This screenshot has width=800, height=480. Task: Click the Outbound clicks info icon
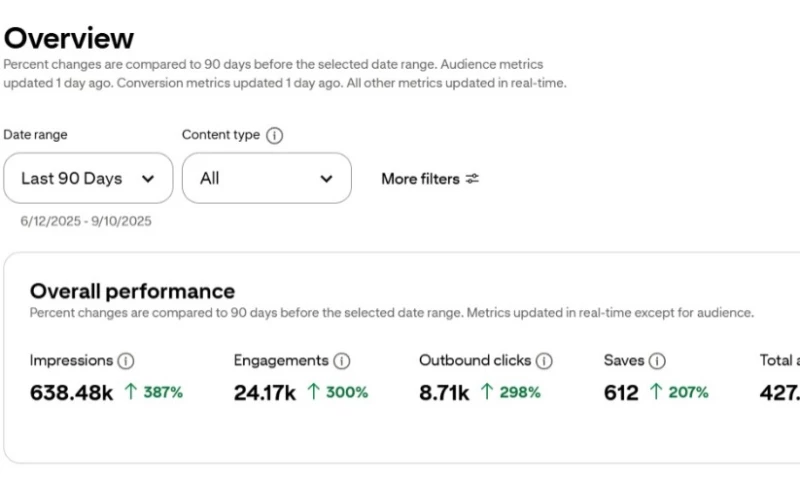coord(544,361)
